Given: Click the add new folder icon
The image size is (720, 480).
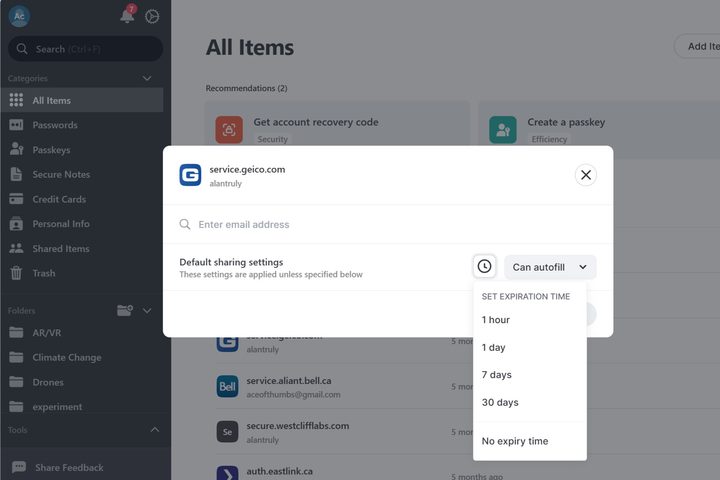Looking at the screenshot, I should pyautogui.click(x=125, y=311).
